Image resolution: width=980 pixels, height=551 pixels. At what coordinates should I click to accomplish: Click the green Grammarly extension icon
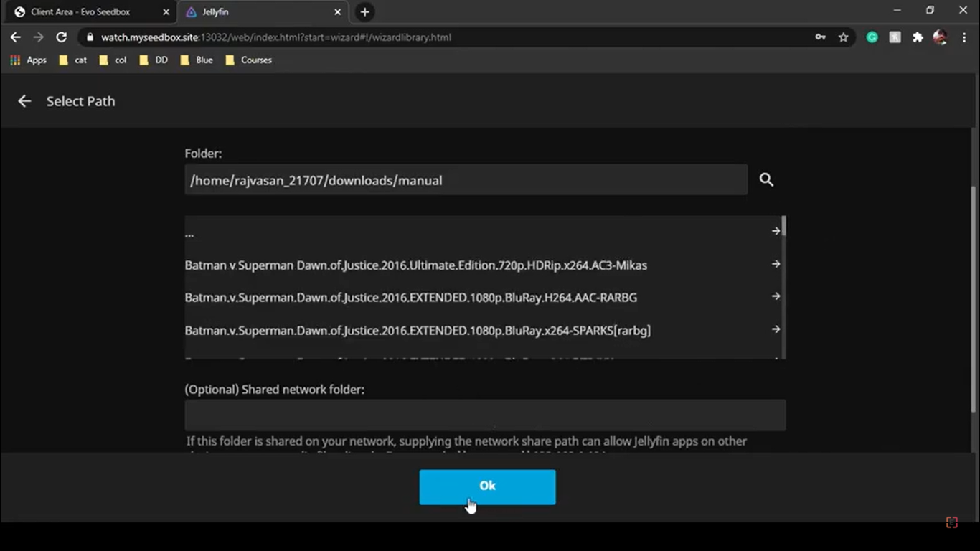click(872, 37)
